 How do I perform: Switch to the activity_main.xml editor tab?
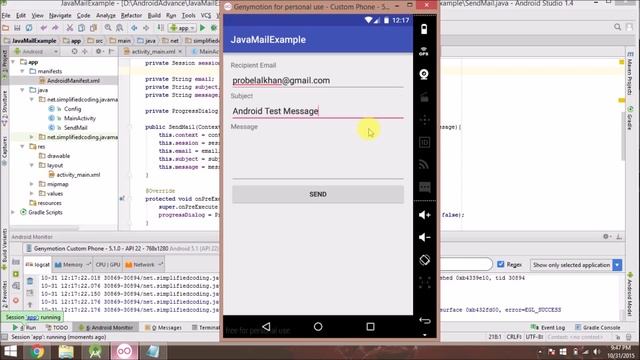153,51
